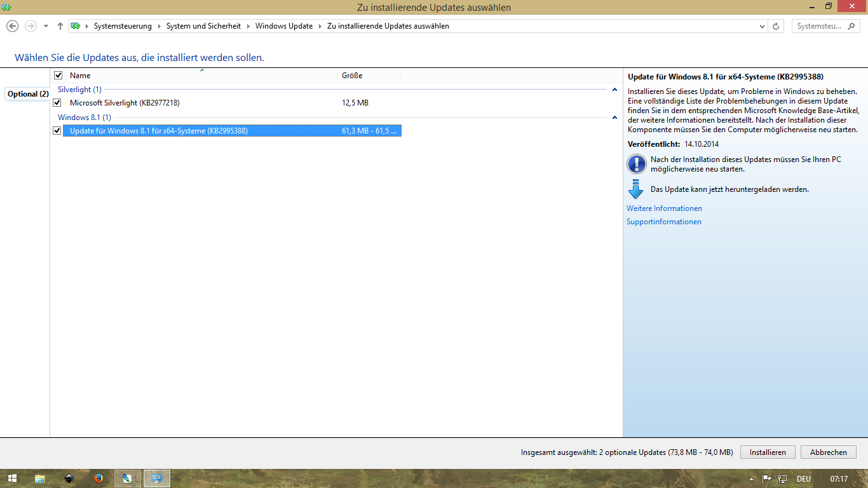Sort by the Größe column header
868x488 pixels.
[x=370, y=76]
